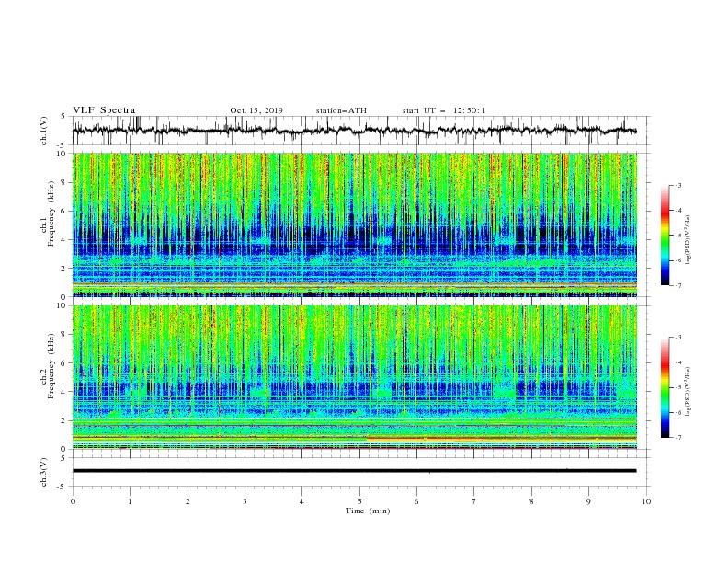This screenshot has width=728, height=563.
Task: Click time axis tick label "0"
Action: [x=73, y=501]
